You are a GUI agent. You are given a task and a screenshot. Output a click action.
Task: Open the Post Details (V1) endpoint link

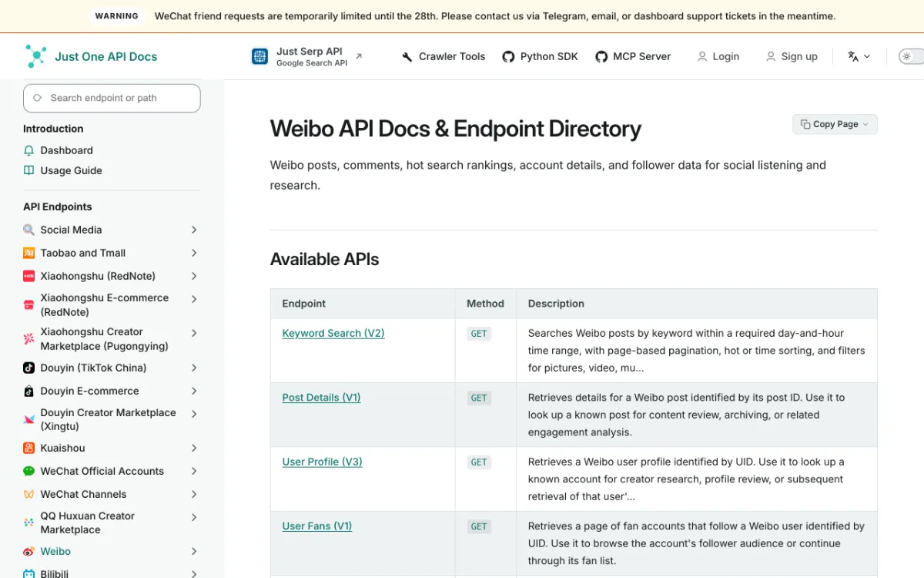pyautogui.click(x=321, y=398)
